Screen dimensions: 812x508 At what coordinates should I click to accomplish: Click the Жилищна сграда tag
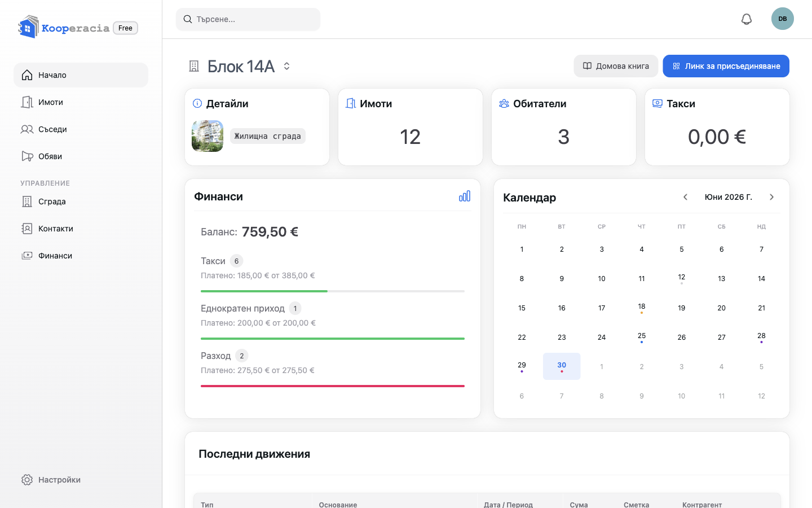pos(268,136)
